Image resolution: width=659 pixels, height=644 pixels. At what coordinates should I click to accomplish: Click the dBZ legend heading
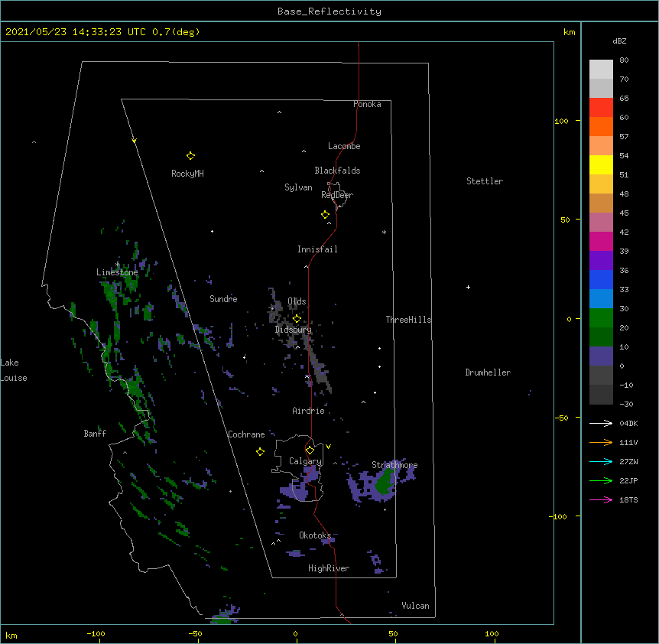619,41
